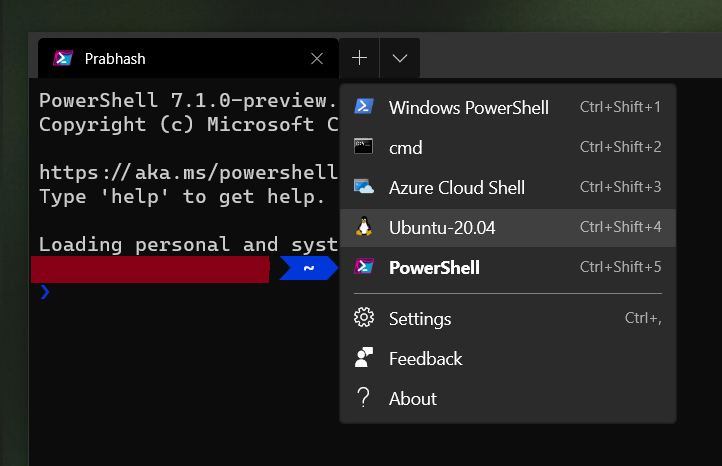Start Ubuntu-20.04 profile

tap(508, 227)
